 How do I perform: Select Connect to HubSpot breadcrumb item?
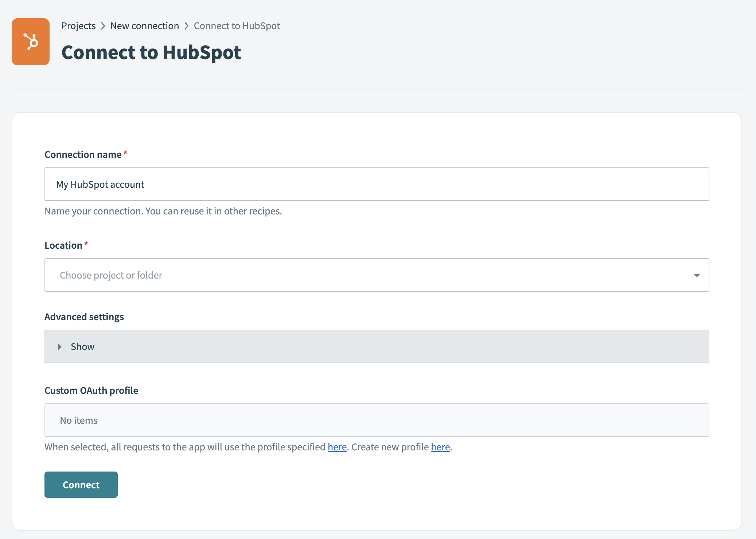(237, 26)
